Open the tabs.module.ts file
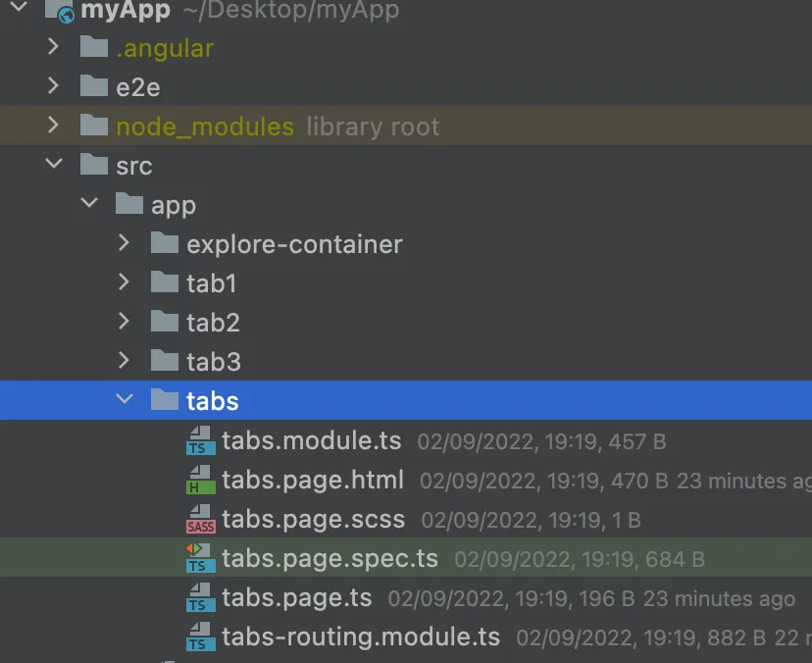 point(312,440)
